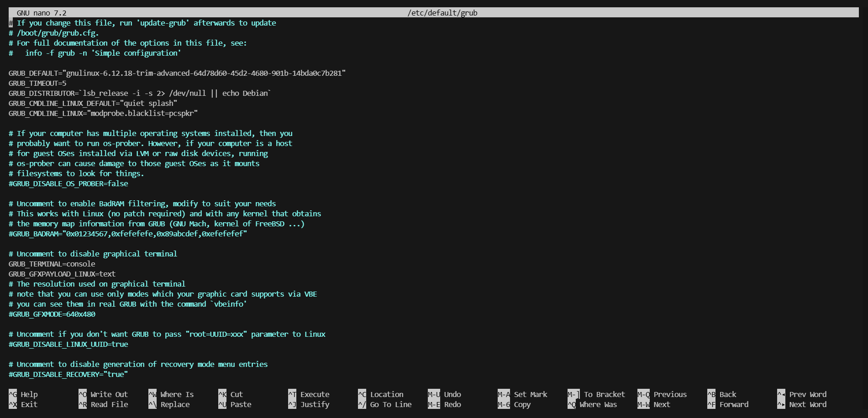This screenshot has height=418, width=868.
Task: Click the ^K Cut shortcut
Action: pyautogui.click(x=231, y=394)
